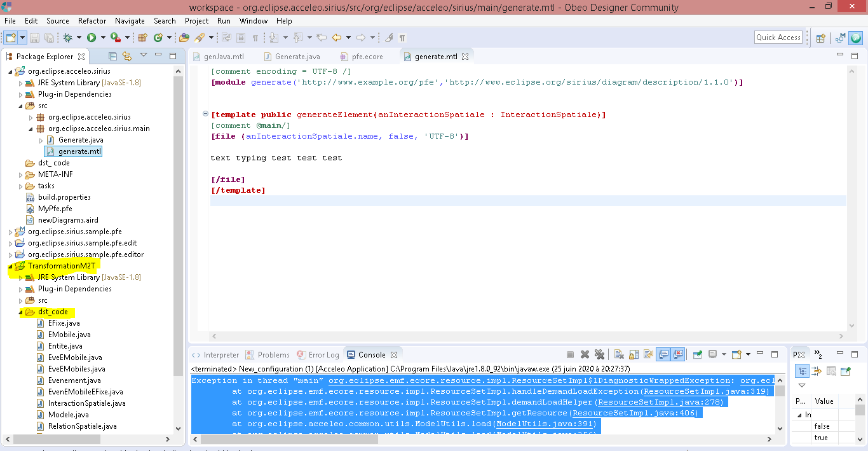
Task: Click the Remove All Terminated Launches icon
Action: 599,354
